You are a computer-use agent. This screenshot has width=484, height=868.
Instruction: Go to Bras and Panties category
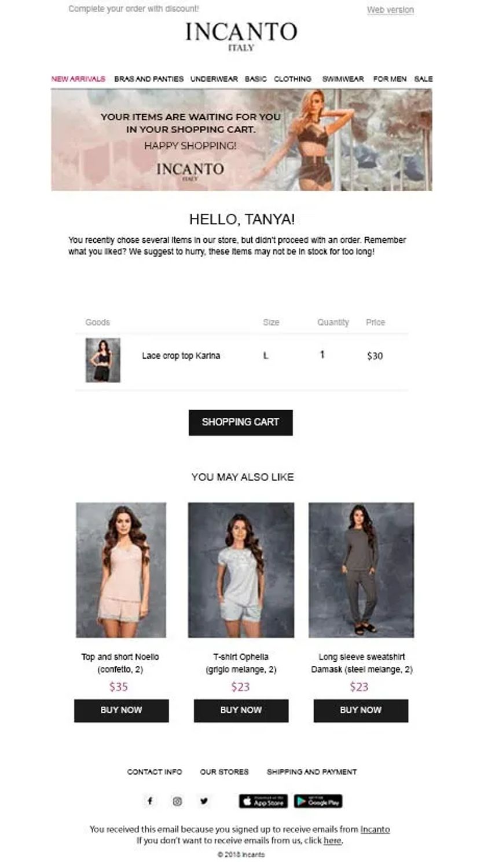point(149,79)
